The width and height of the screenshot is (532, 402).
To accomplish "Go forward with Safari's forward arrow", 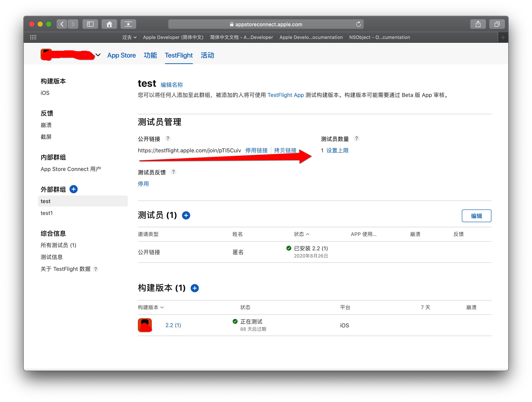I will pos(73,24).
